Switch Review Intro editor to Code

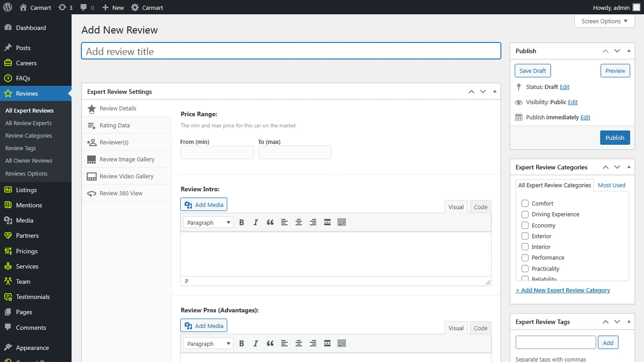(481, 207)
